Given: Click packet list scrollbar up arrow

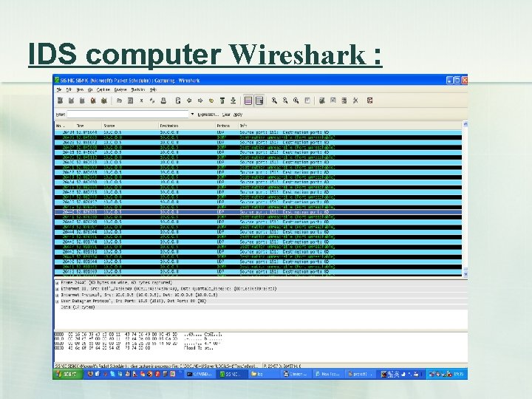Looking at the screenshot, I should tap(465, 124).
